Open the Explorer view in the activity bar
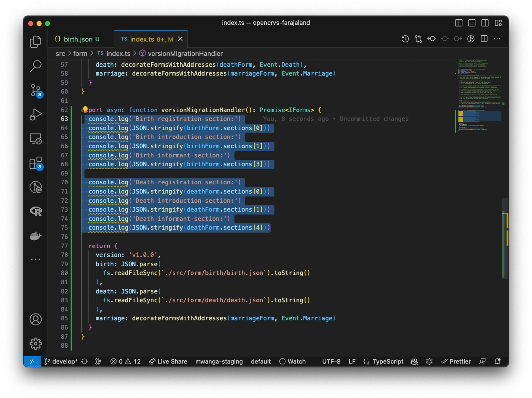Viewport: 532px width, 398px height. tap(36, 41)
